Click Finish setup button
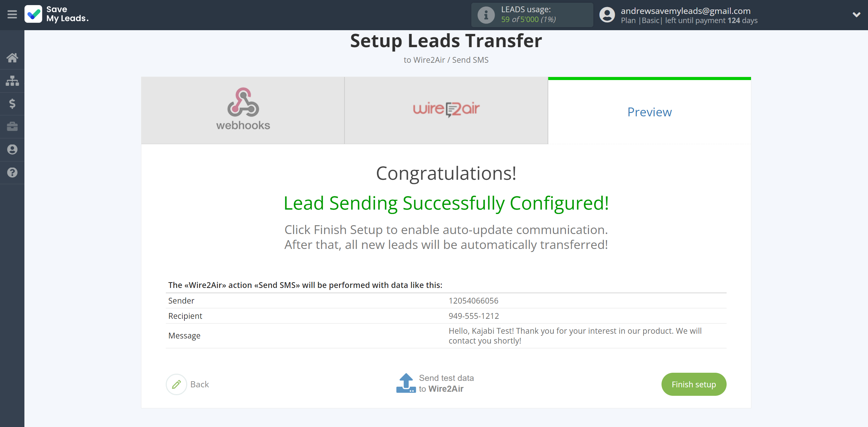 click(x=694, y=384)
